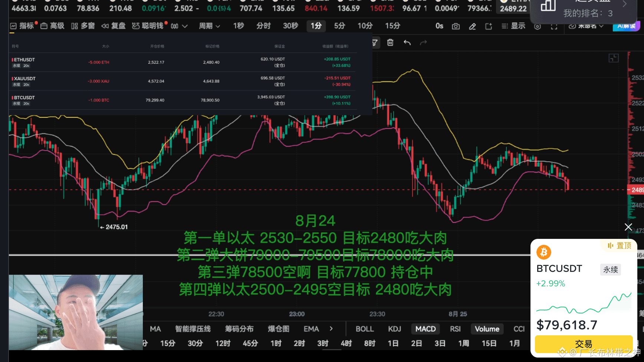Image resolution: width=644 pixels, height=362 pixels.
Task: Expand the 周期 period dropdown
Action: pyautogui.click(x=210, y=26)
